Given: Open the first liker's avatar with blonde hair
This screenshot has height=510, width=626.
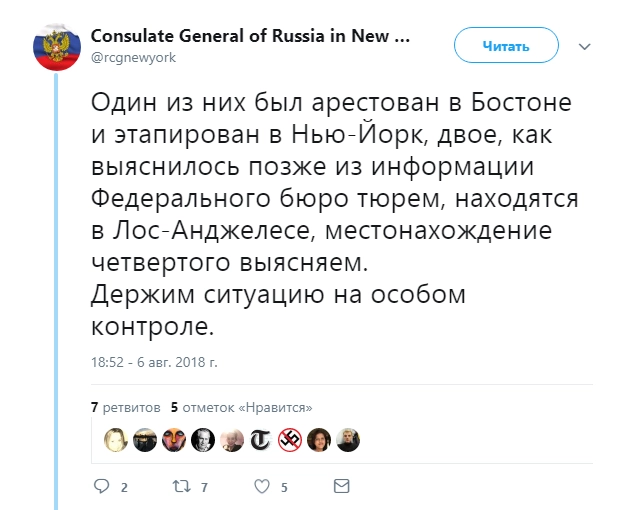Looking at the screenshot, I should coord(116,439).
